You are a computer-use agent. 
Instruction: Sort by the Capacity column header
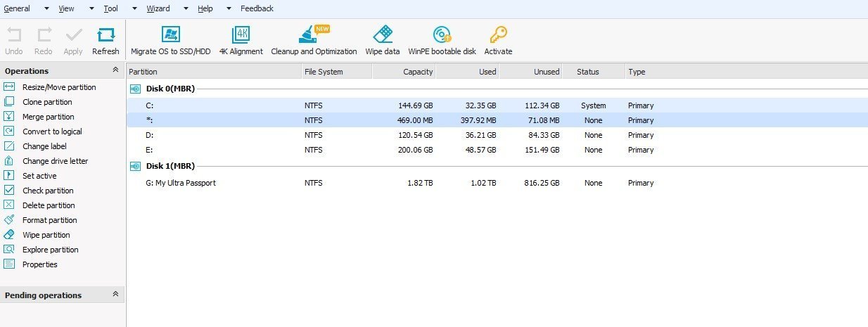pyautogui.click(x=404, y=72)
